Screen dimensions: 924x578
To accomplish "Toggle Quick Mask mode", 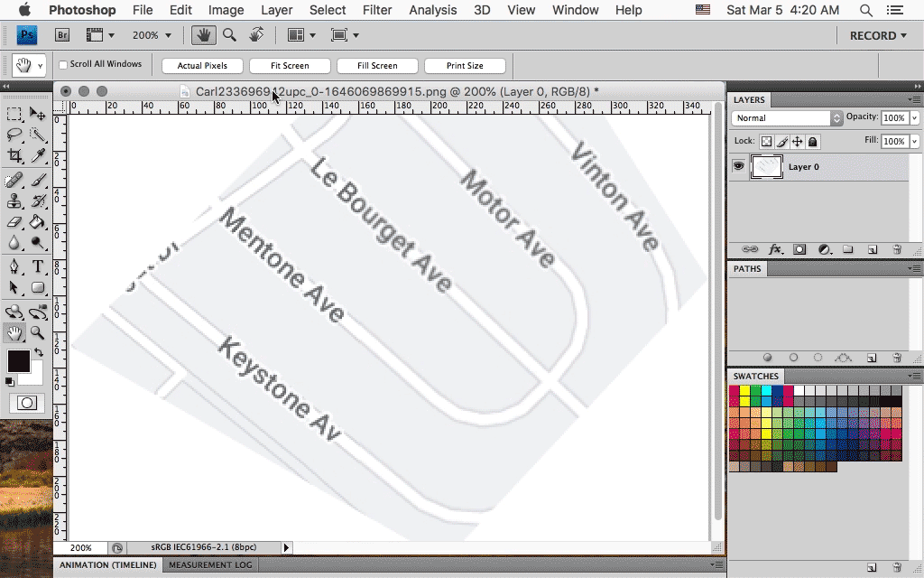I will pyautogui.click(x=26, y=403).
